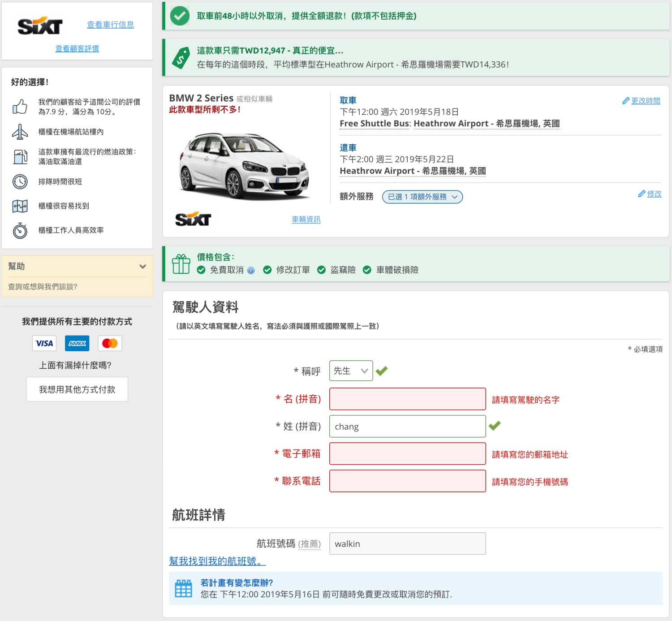Click the 此款車型所剩不多! warning text
Screen dimensions: 672x621
pyautogui.click(x=205, y=110)
